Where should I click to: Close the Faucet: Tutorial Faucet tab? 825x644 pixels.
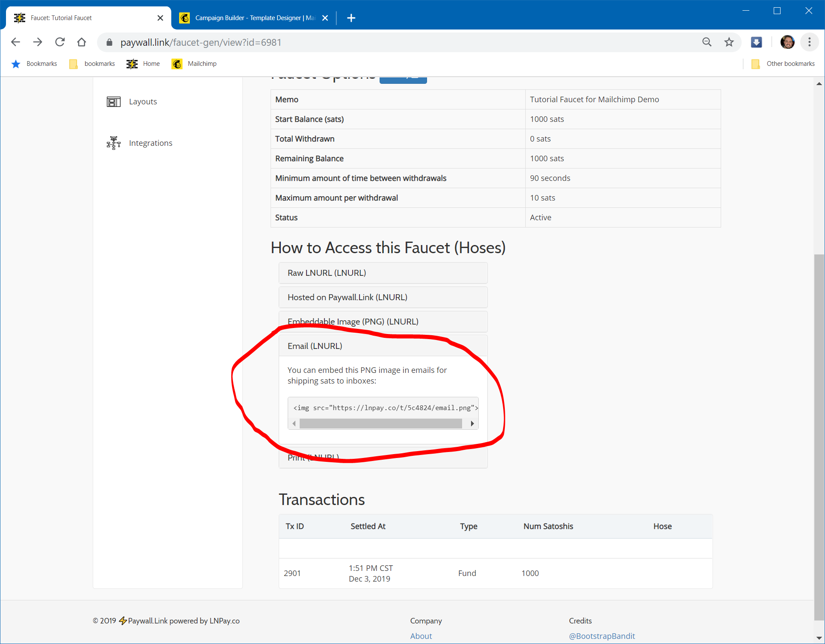[x=160, y=18]
